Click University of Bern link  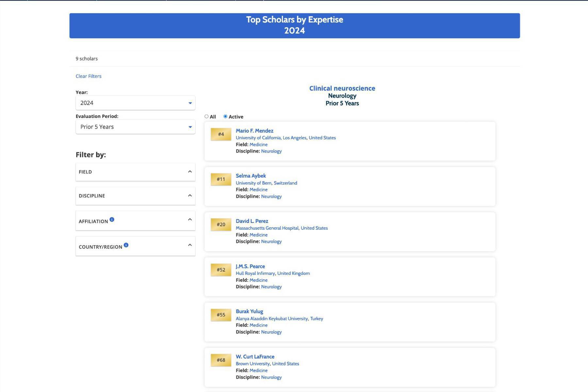pos(253,183)
